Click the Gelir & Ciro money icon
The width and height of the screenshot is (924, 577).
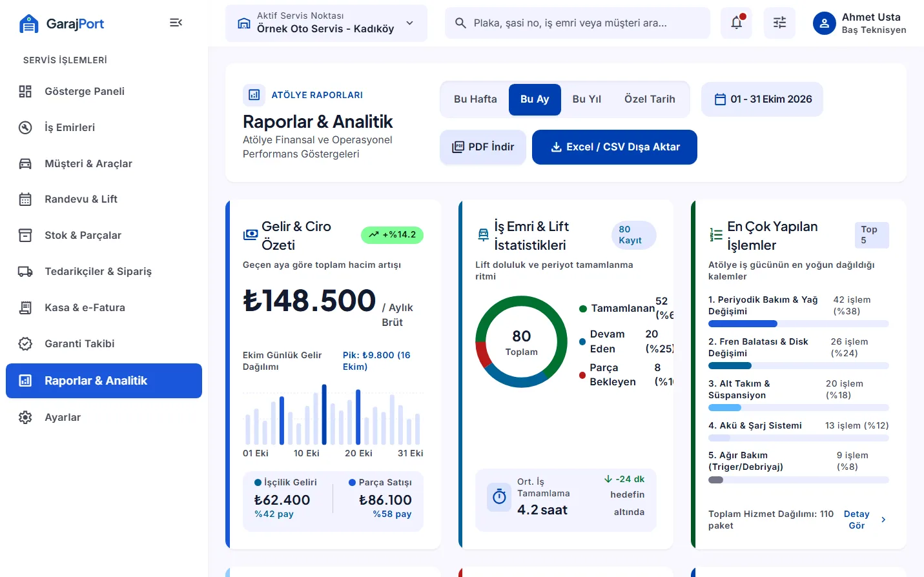pos(251,235)
